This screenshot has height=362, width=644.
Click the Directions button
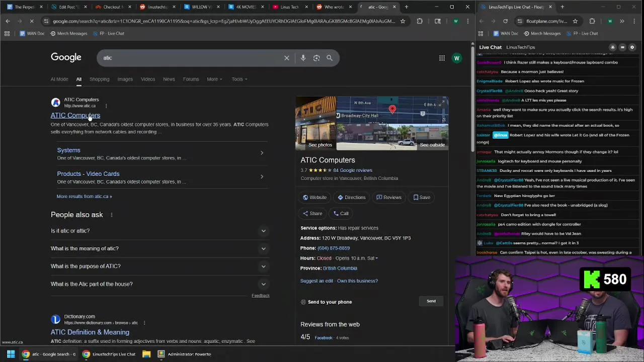[x=352, y=198]
